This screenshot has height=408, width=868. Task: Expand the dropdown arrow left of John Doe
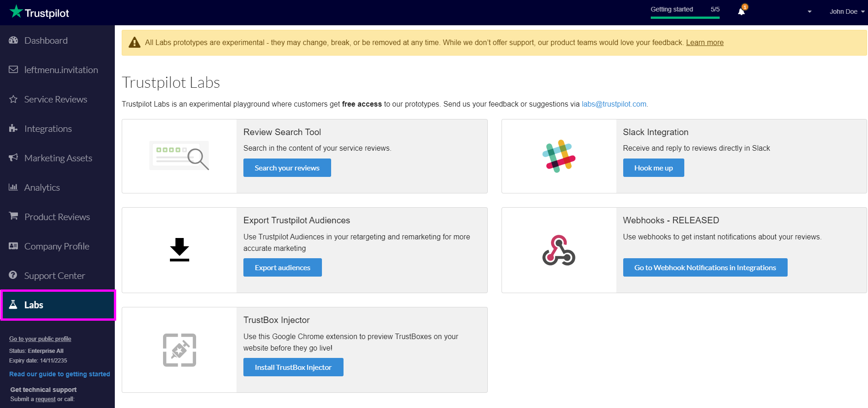[810, 12]
